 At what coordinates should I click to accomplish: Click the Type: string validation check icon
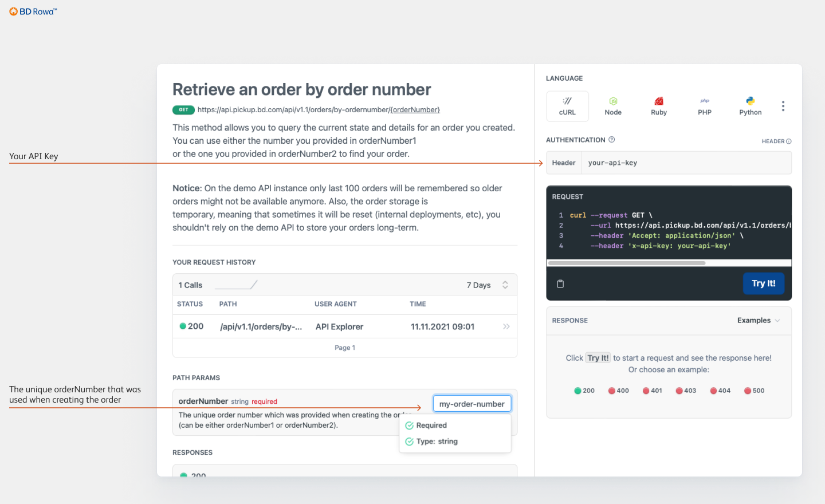(x=409, y=442)
